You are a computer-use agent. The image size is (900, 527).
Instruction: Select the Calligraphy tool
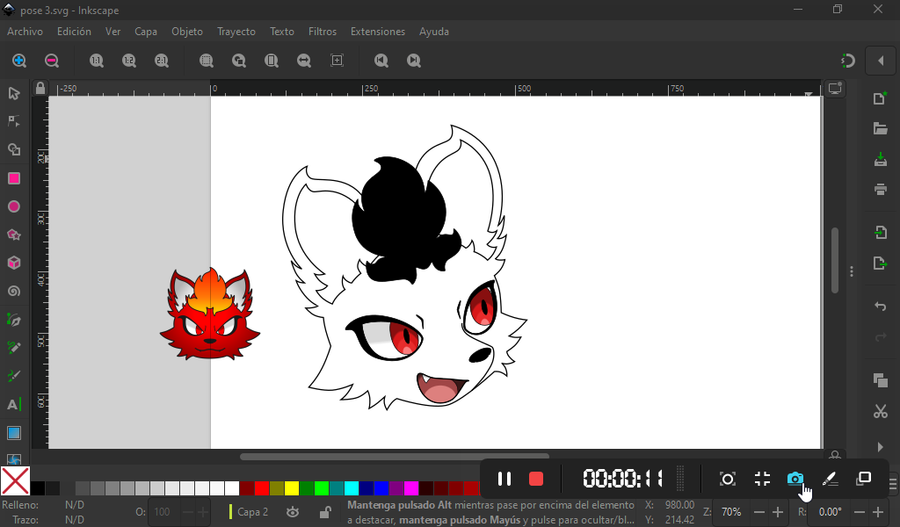[x=14, y=375]
